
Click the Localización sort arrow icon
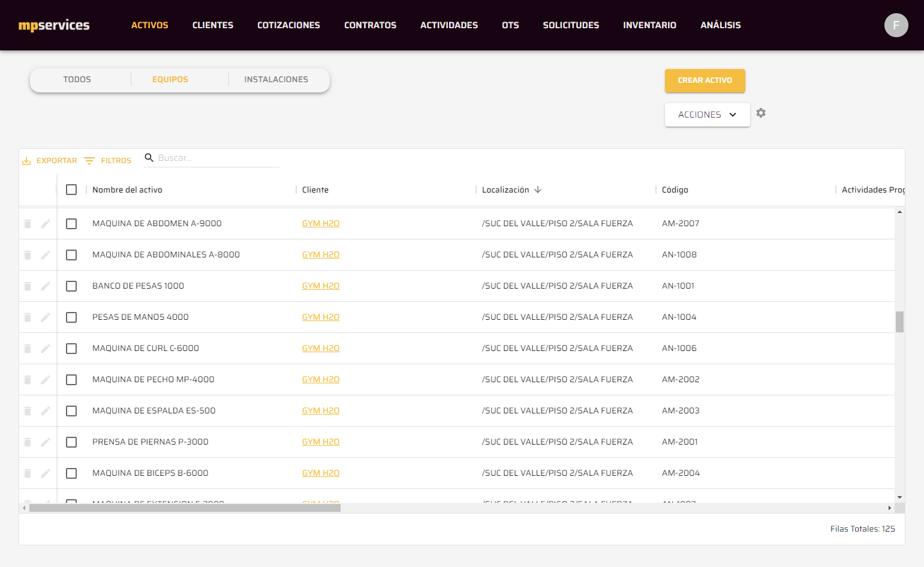coord(538,190)
